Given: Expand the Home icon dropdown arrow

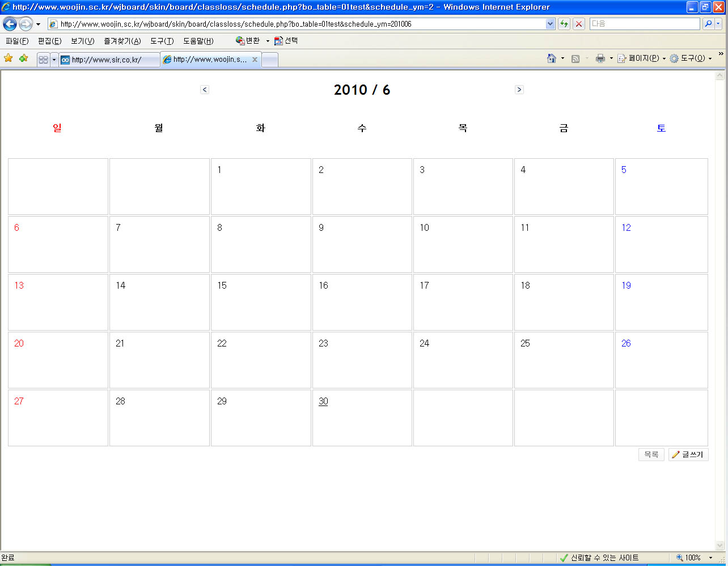Looking at the screenshot, I should click(562, 59).
